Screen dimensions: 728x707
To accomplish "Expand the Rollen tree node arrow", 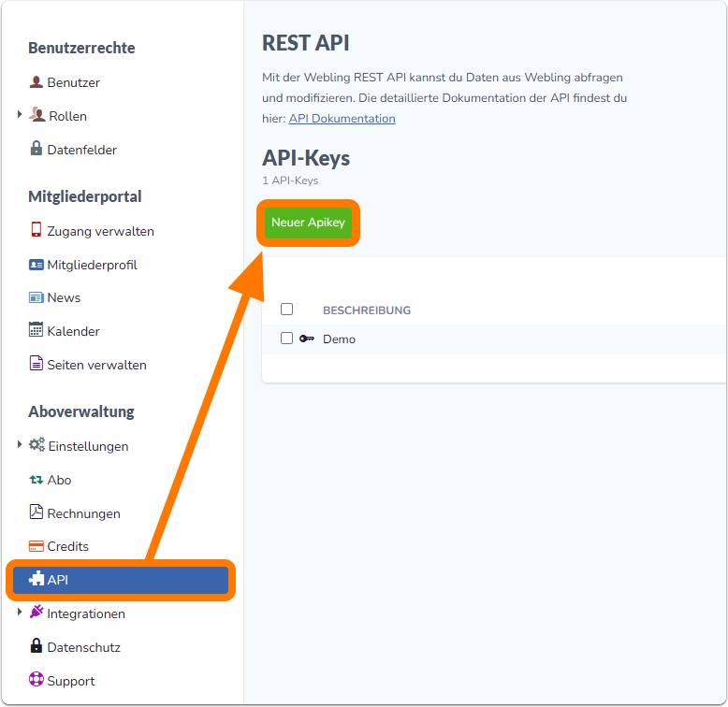I will (20, 114).
